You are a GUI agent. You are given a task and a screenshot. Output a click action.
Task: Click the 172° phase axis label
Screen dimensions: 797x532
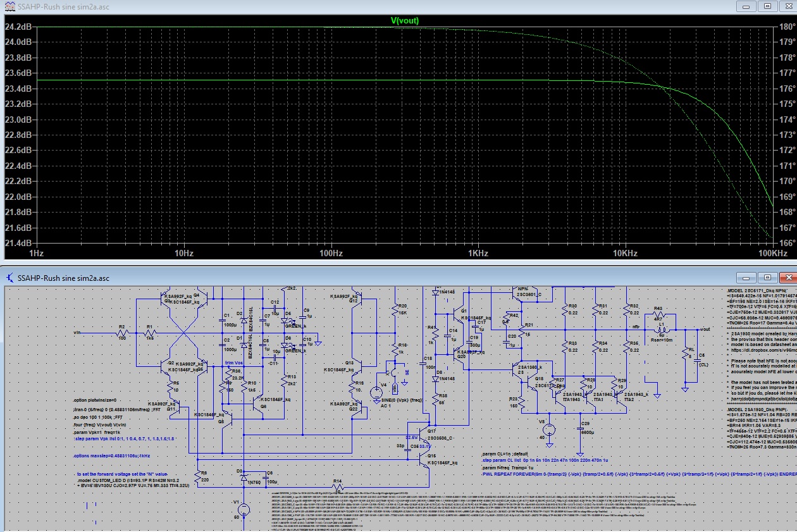(x=788, y=151)
